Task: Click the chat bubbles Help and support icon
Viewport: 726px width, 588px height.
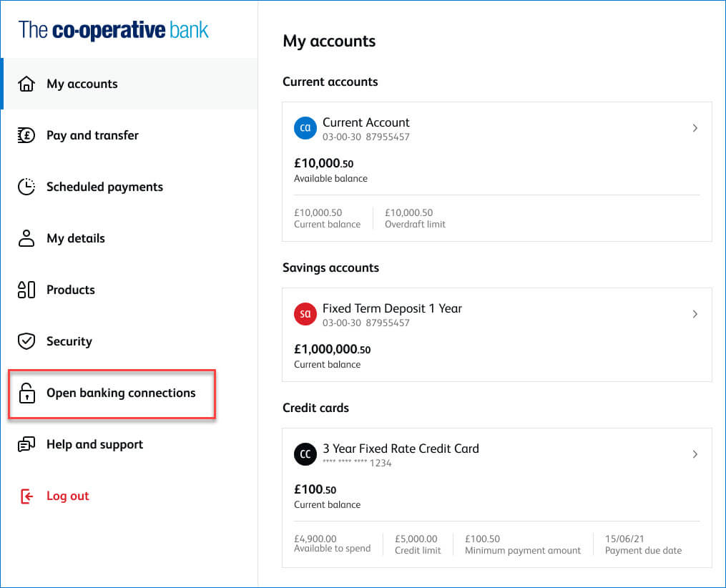Action: point(26,444)
